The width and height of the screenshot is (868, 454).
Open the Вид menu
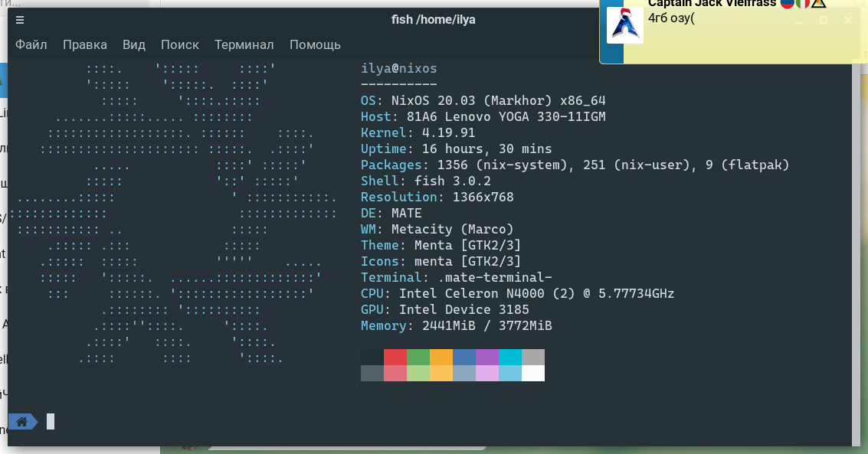[134, 45]
